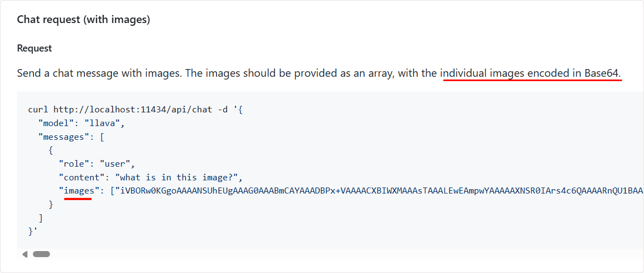
Task: Click the underlined "individual images encoded in Base64" text
Action: [x=530, y=73]
